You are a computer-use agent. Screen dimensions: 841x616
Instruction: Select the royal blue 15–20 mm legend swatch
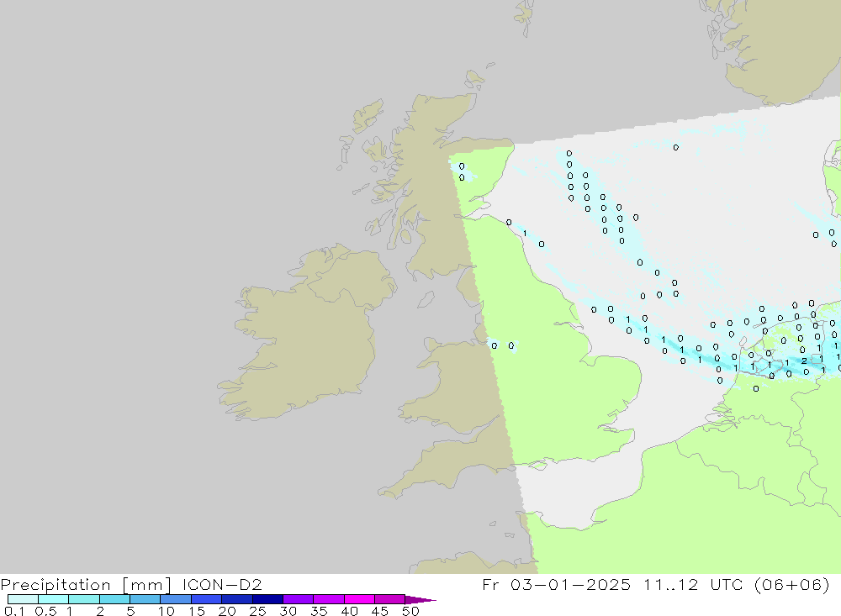coord(206,599)
